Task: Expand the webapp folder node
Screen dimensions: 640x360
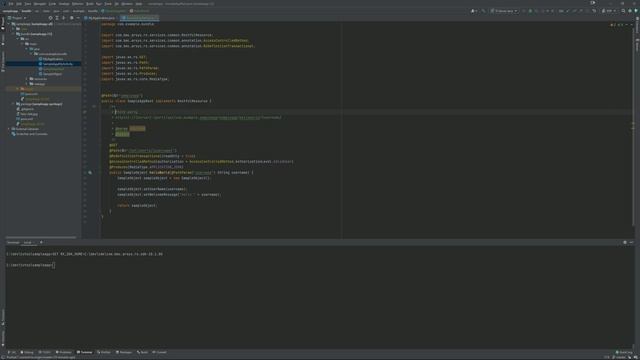Action: click(27, 84)
